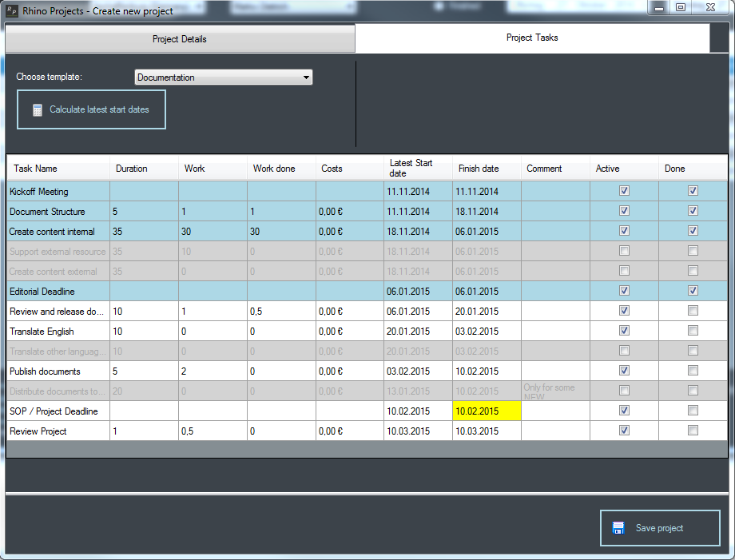
Task: Enable Active for Support external resource
Action: (624, 251)
